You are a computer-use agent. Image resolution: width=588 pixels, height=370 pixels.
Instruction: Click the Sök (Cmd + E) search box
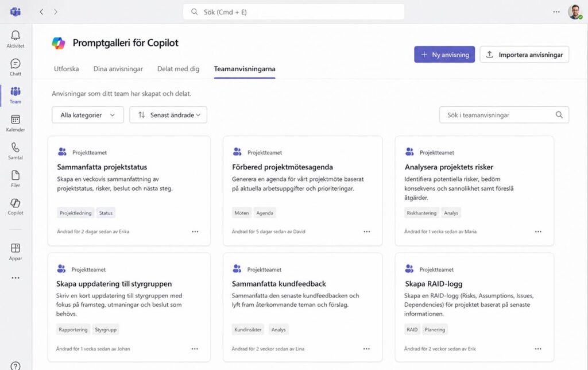point(293,12)
